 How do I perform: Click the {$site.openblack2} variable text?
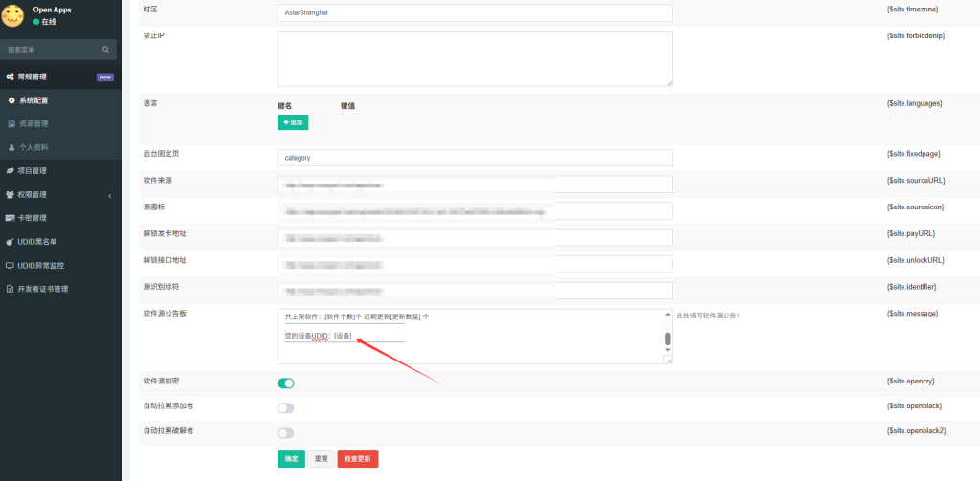pos(916,431)
